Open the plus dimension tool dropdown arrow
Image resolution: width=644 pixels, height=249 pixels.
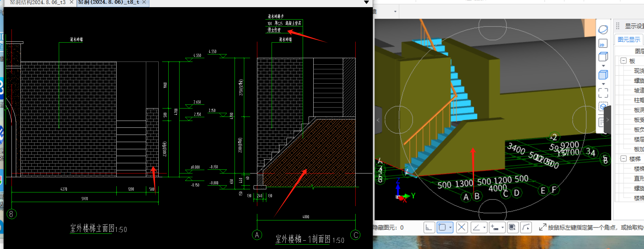pos(502,228)
